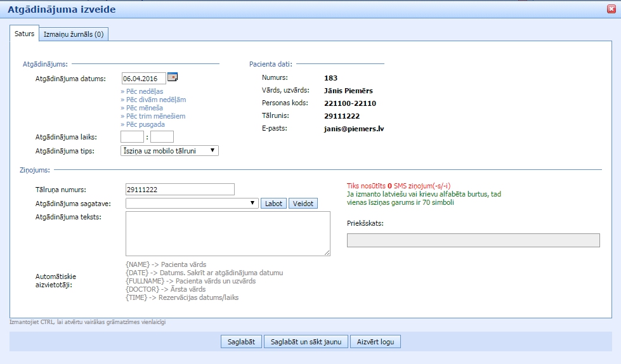This screenshot has height=364, width=621.
Task: Click the Tālruņa numurs input field
Action: (x=180, y=189)
